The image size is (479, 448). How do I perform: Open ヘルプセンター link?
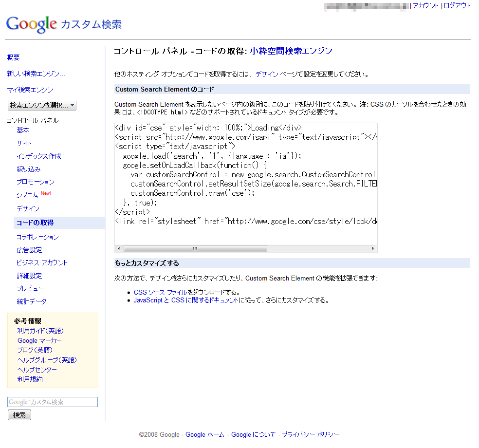[x=37, y=370]
